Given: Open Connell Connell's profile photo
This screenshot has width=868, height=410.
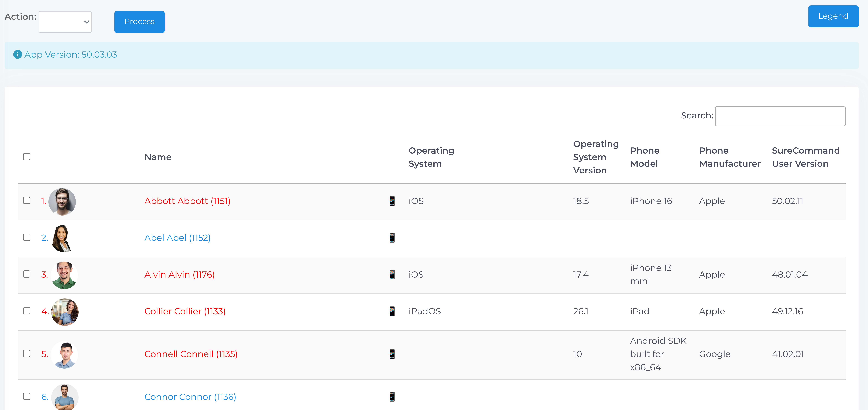Looking at the screenshot, I should pyautogui.click(x=64, y=354).
